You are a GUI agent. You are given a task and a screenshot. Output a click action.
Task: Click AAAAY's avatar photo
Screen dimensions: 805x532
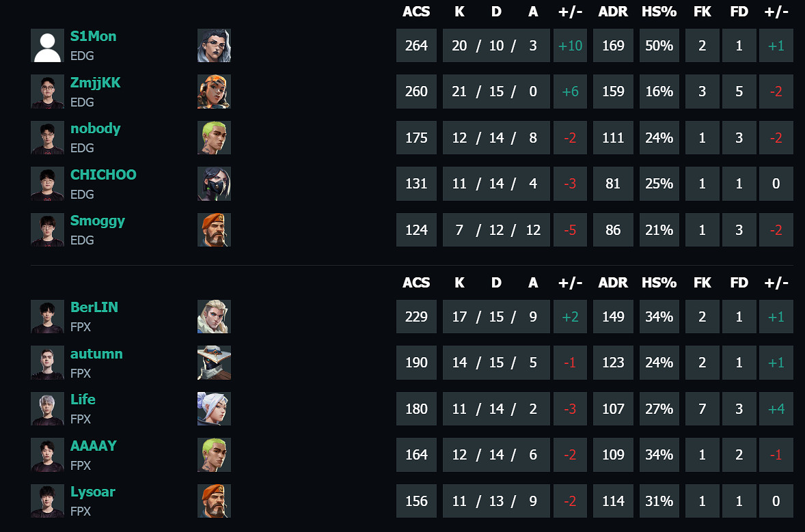tap(47, 454)
